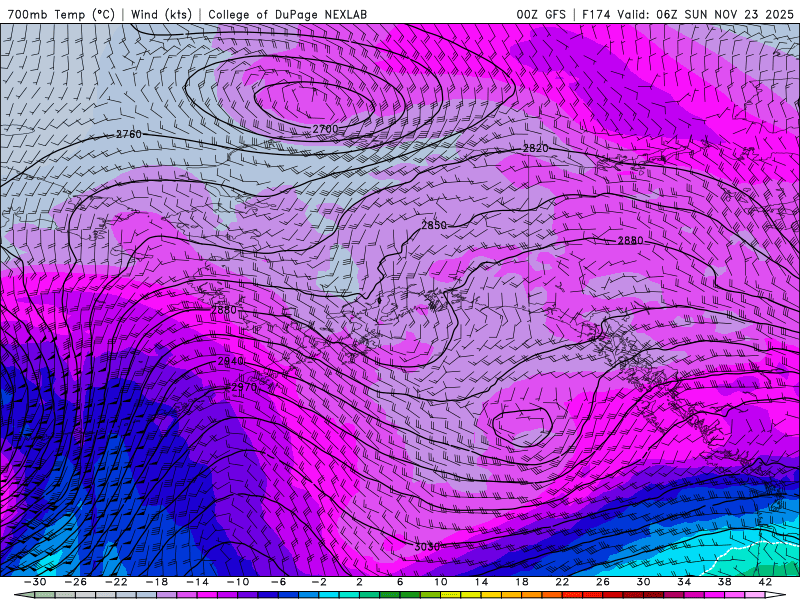Viewport: 800px width, 600px height.
Task: Click the 42 value on the color scale
Action: [764, 582]
